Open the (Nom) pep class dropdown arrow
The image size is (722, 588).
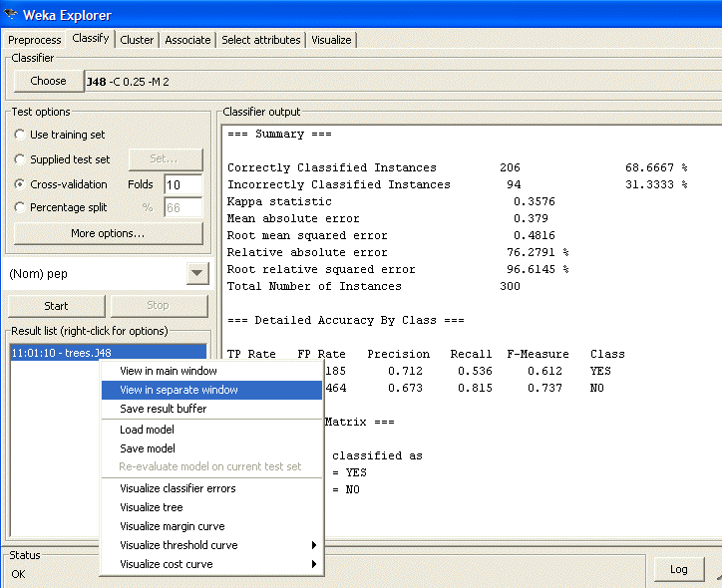pos(197,274)
